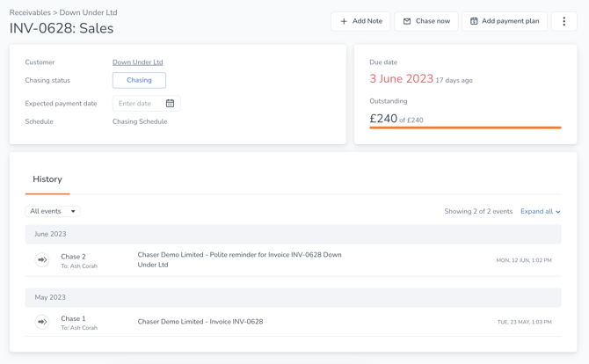Open the Chase 2 polite reminder event
This screenshot has height=364, width=589.
pyautogui.click(x=293, y=259)
